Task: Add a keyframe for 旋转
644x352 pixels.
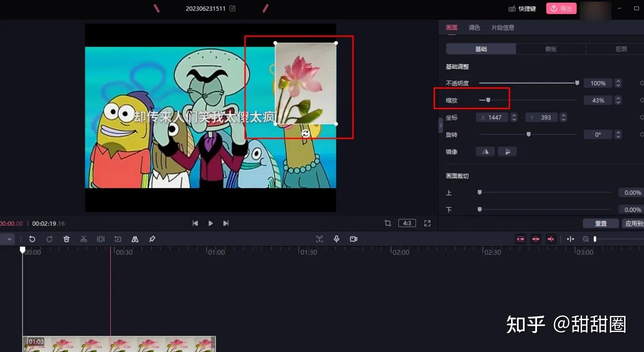Action: click(641, 134)
